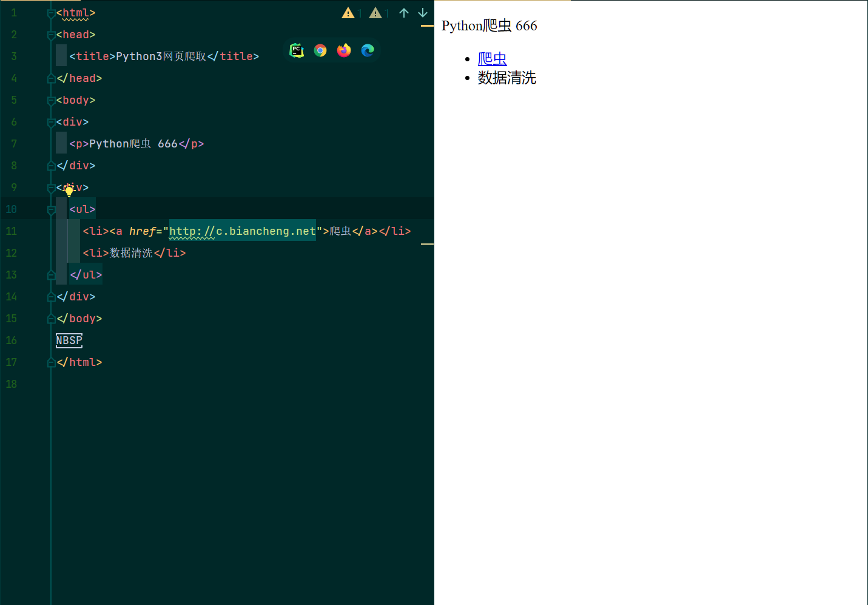868x605 pixels.
Task: Collapse the closing html fold on line 17
Action: coord(52,362)
